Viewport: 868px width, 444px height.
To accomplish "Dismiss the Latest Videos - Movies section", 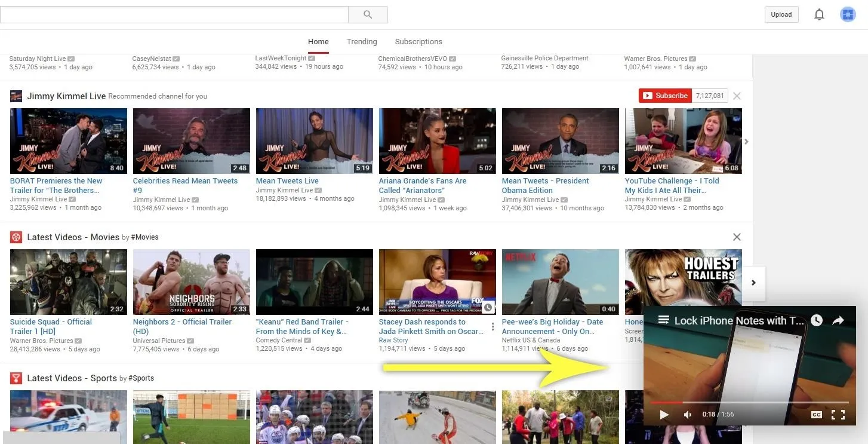I will 737,237.
